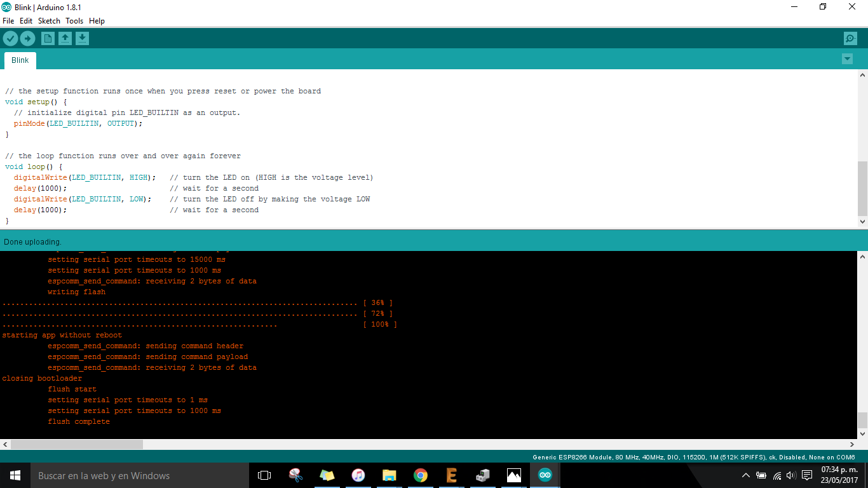Open the Task View taskbar icon
This screenshot has height=488, width=868.
(x=264, y=475)
